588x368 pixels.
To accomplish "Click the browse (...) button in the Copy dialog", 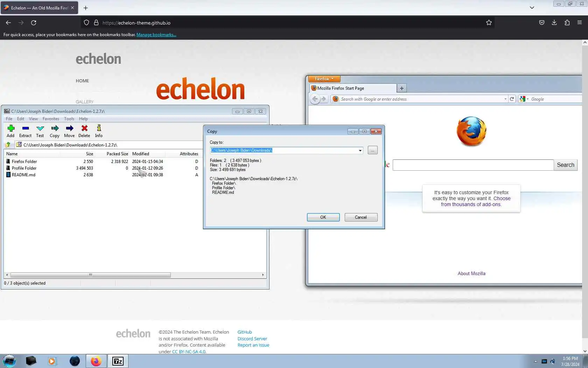I will pyautogui.click(x=373, y=150).
